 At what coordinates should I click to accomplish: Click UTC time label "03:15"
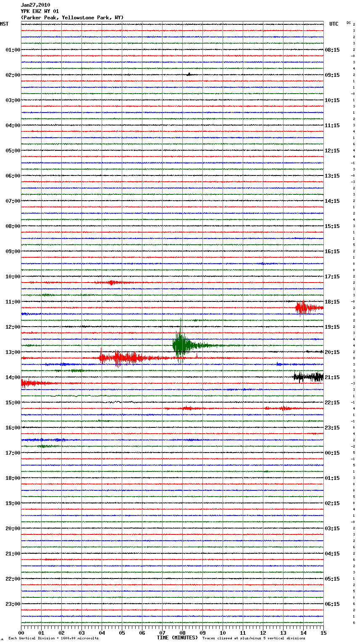pyautogui.click(x=332, y=529)
